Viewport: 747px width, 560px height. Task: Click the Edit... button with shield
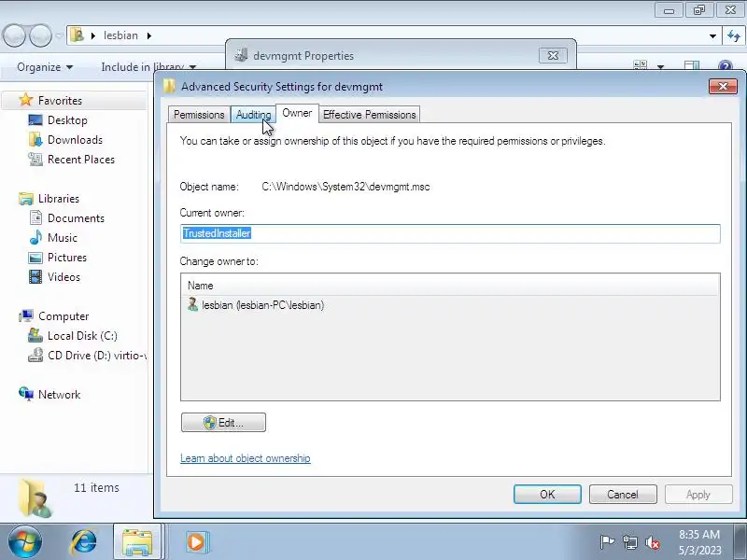[223, 423]
